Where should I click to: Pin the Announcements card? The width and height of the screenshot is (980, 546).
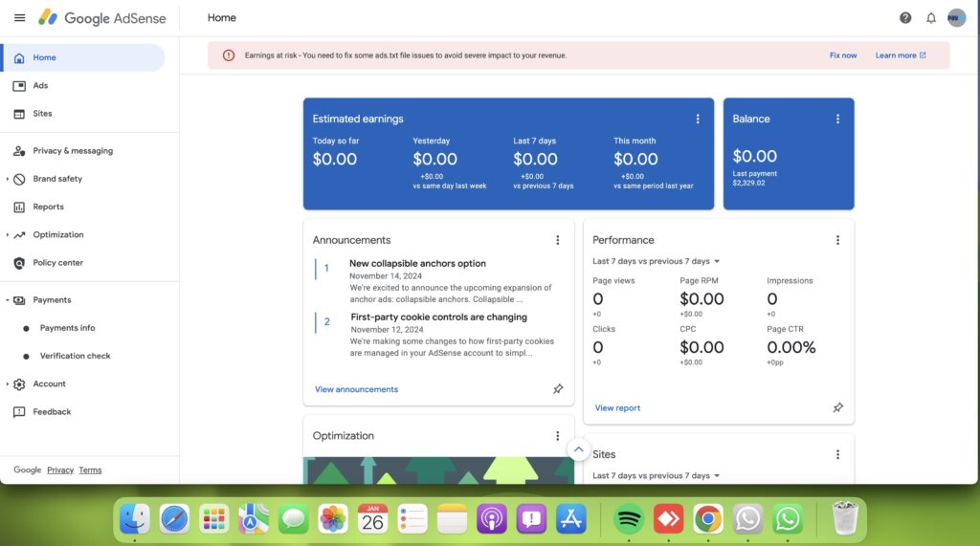(x=558, y=389)
